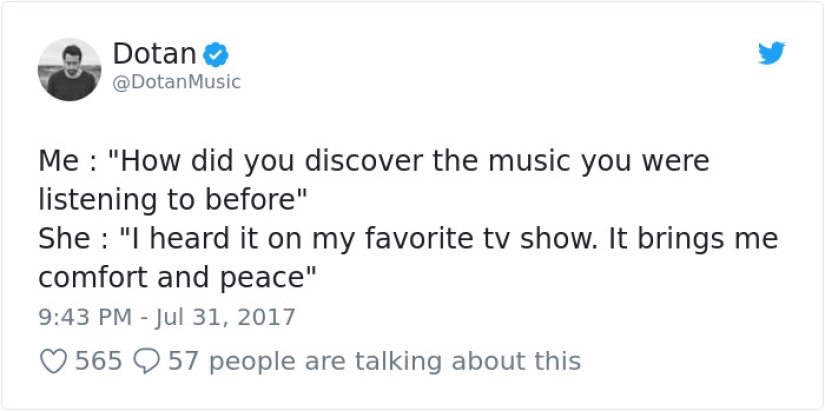
Task: Click the tweet line starting with "Me :"
Action: coord(373,161)
